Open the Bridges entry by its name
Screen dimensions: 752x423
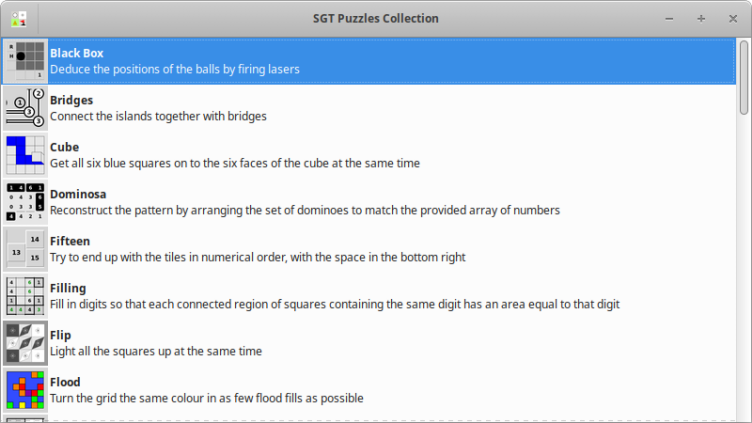tap(72, 100)
